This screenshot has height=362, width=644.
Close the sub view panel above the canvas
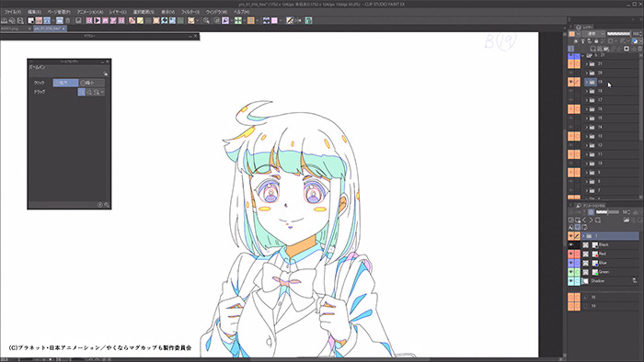(x=195, y=36)
